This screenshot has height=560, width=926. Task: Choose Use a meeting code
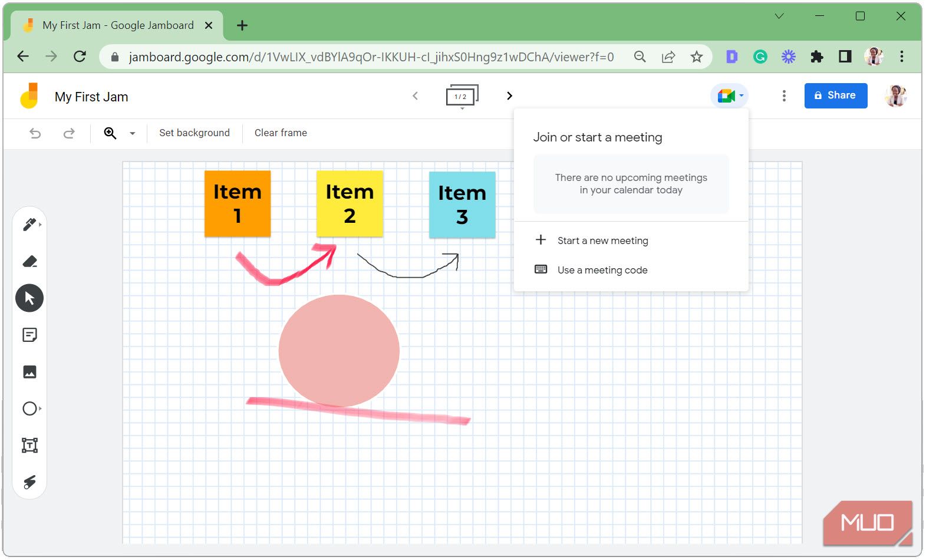click(602, 270)
